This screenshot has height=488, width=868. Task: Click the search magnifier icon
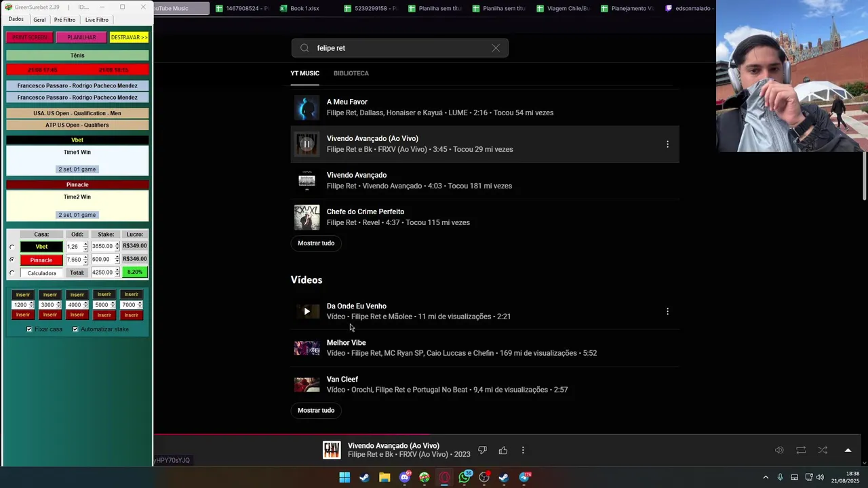pos(304,48)
